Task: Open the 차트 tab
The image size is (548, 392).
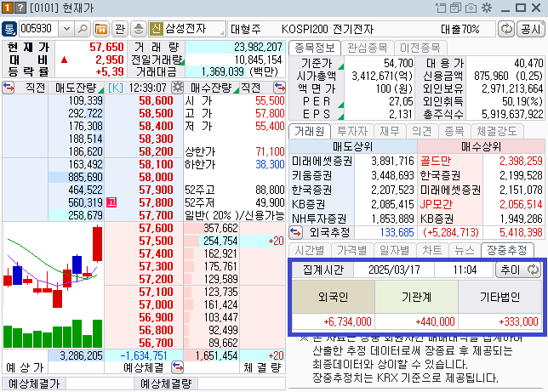Action: coord(432,250)
